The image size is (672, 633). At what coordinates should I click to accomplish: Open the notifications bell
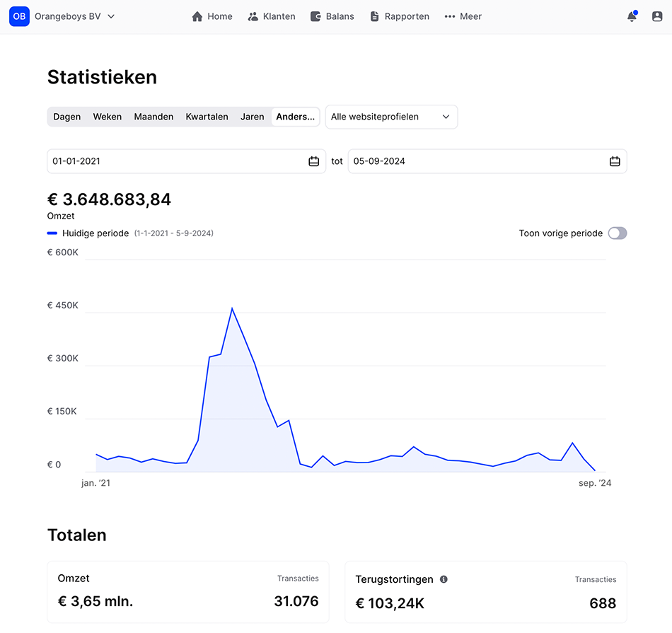coord(632,16)
